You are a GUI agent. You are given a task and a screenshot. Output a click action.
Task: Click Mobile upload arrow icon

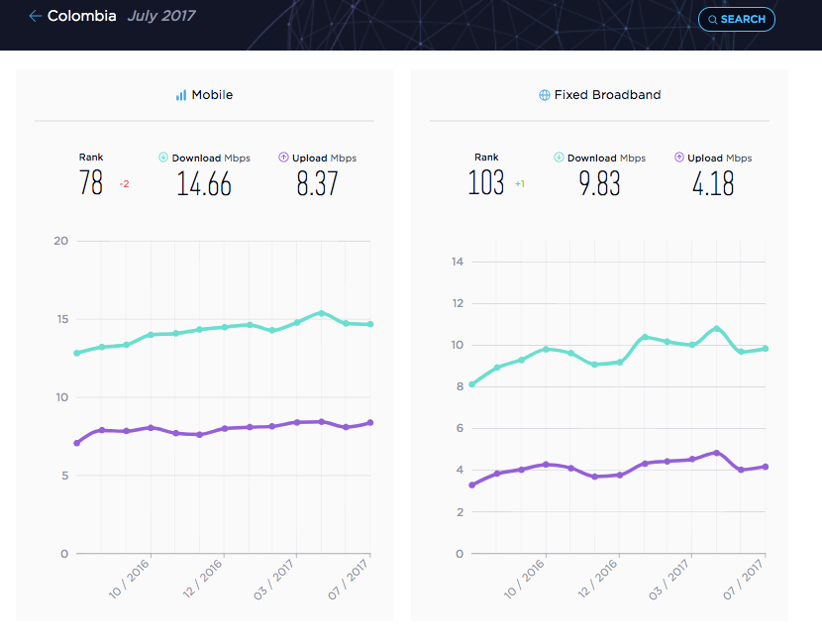click(283, 157)
